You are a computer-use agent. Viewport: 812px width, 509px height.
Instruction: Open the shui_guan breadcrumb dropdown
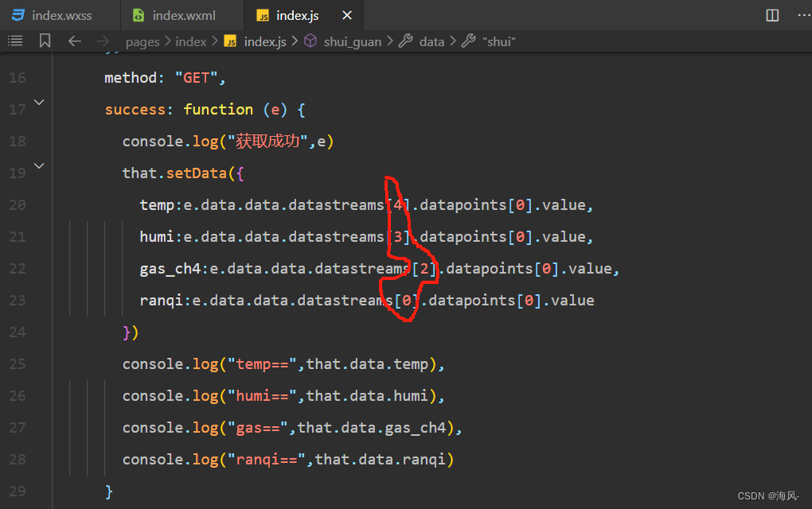[352, 41]
